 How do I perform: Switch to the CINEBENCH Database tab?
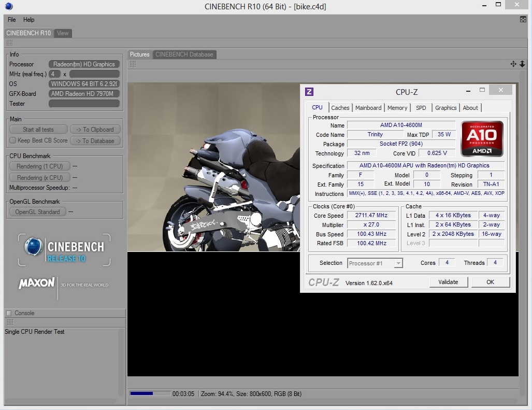[x=184, y=54]
